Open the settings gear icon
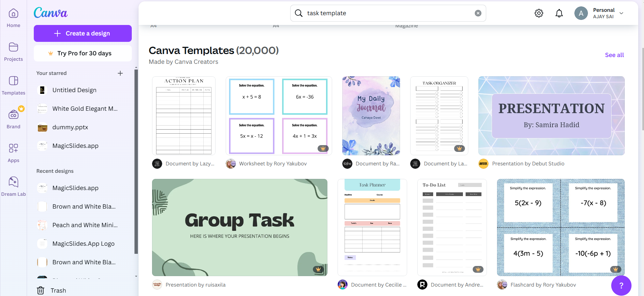Image resolution: width=644 pixels, height=296 pixels. click(x=539, y=13)
